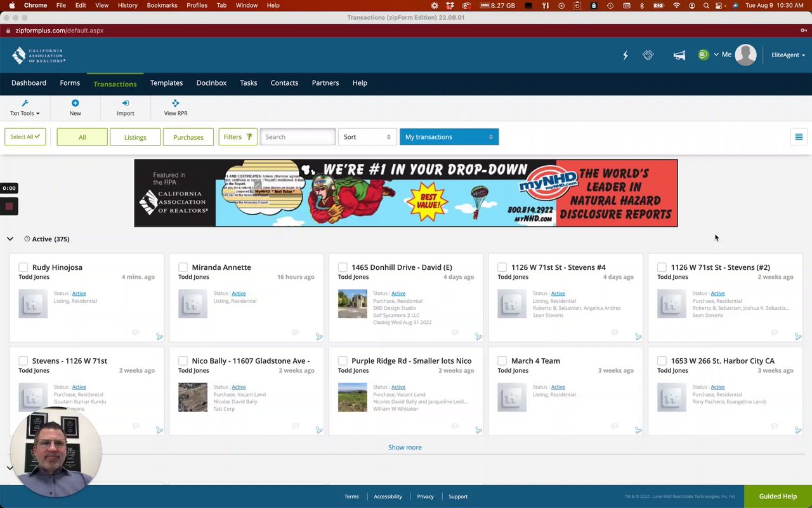Check the Purple Ridge Rd checkbox
812x508 pixels.
click(343, 361)
